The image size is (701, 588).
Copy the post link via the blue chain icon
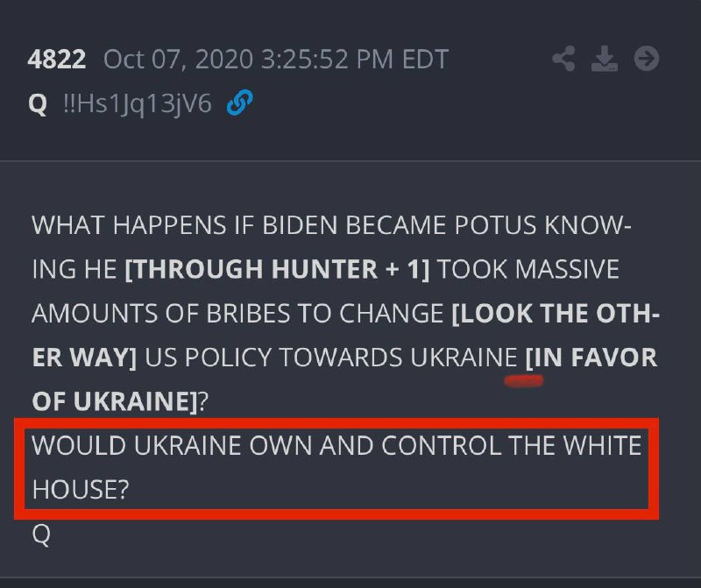239,103
